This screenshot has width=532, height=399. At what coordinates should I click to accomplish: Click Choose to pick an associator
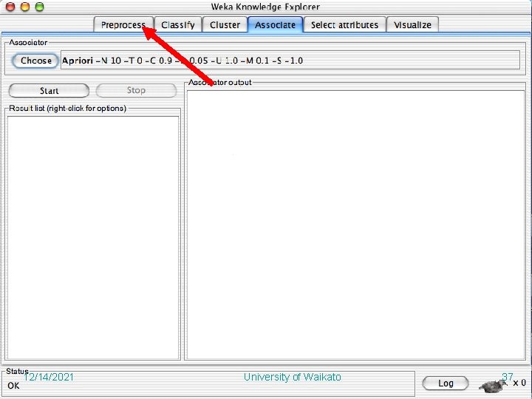pyautogui.click(x=35, y=61)
